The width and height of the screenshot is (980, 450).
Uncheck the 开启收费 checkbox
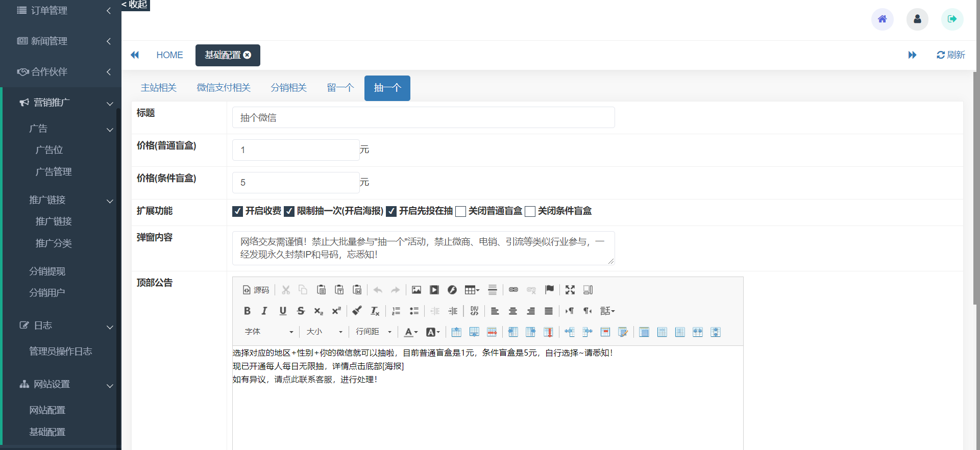(237, 211)
